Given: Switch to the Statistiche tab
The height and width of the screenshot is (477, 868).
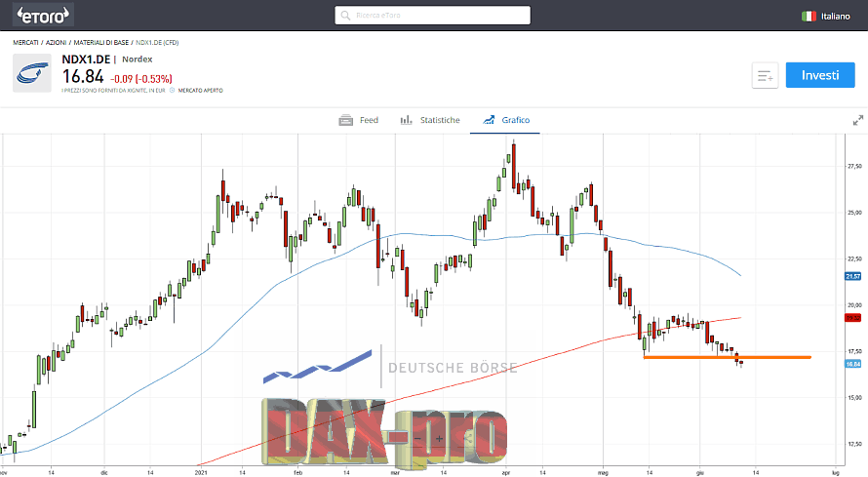Looking at the screenshot, I should 430,120.
